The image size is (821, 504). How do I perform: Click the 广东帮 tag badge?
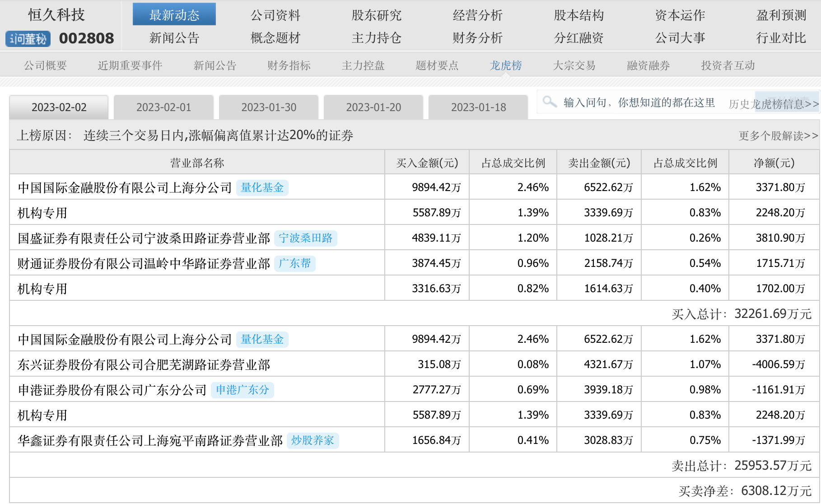tap(294, 263)
